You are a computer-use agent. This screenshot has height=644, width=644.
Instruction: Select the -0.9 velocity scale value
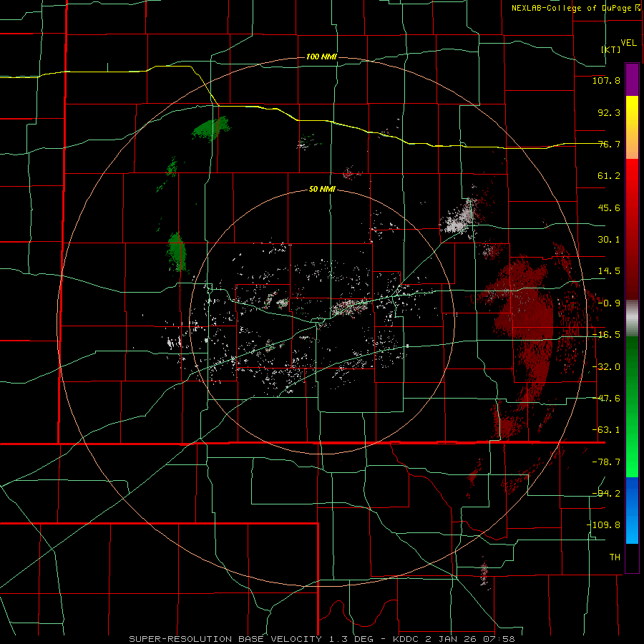(609, 303)
